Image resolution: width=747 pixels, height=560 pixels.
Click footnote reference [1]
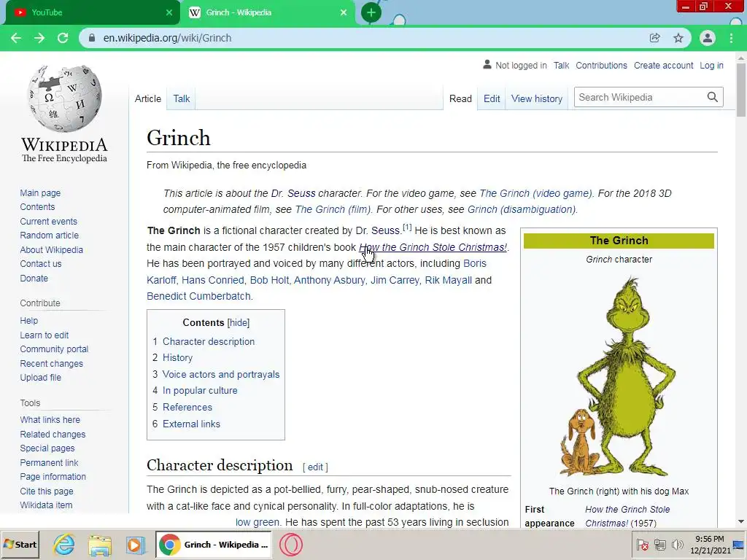coord(407,227)
